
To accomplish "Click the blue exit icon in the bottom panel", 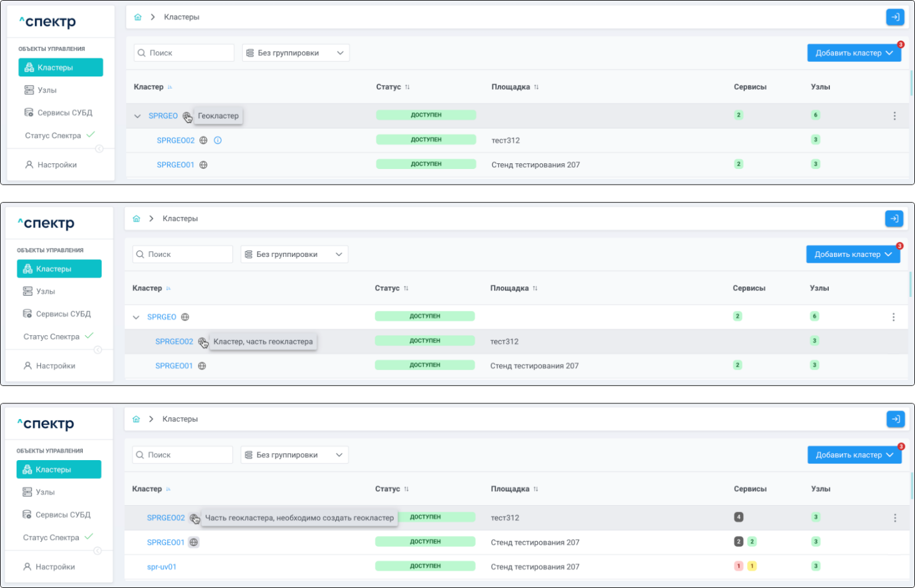I will tap(895, 419).
